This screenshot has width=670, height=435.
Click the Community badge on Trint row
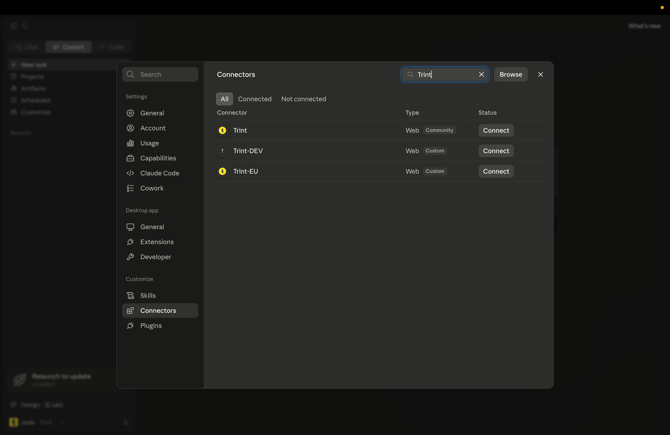439,130
